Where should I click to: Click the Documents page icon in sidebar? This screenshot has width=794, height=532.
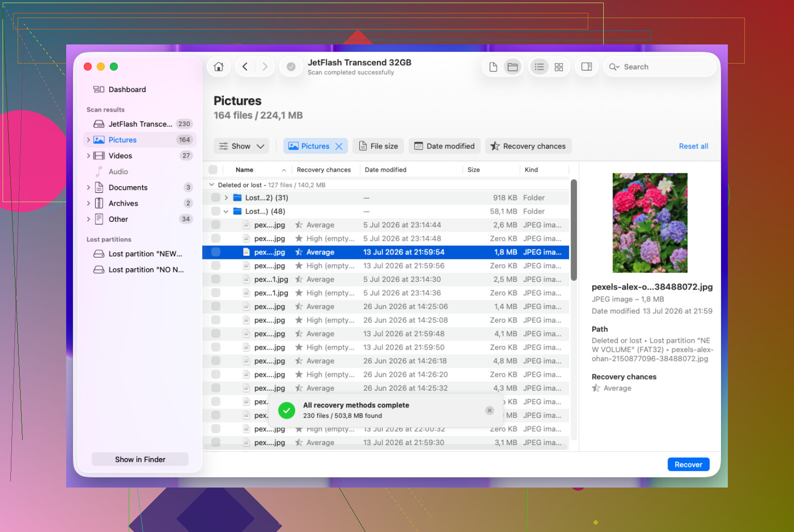click(99, 188)
